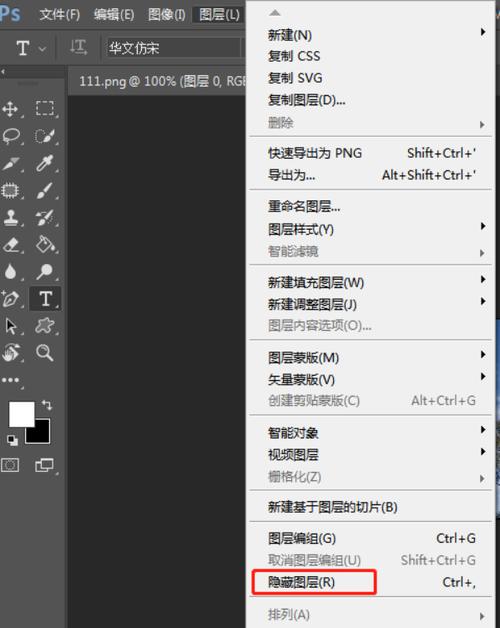
Task: Click the 华文仿宋 font name field
Action: coord(173,48)
